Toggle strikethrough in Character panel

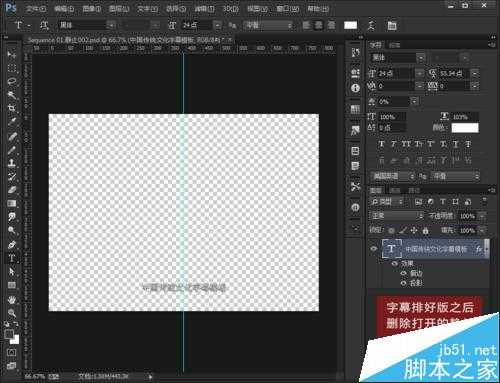[468, 144]
